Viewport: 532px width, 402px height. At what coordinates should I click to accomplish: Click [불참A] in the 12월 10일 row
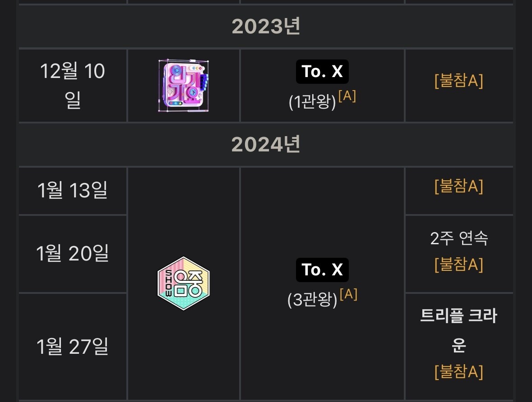click(458, 82)
